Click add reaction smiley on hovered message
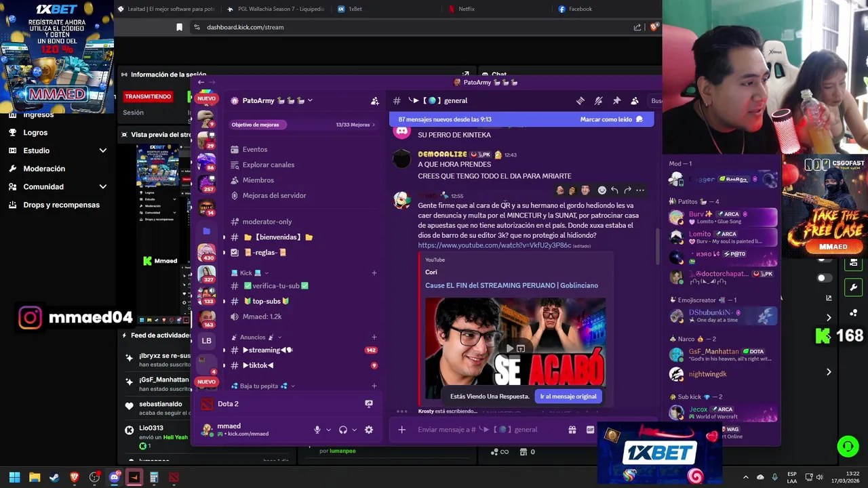 (x=601, y=190)
